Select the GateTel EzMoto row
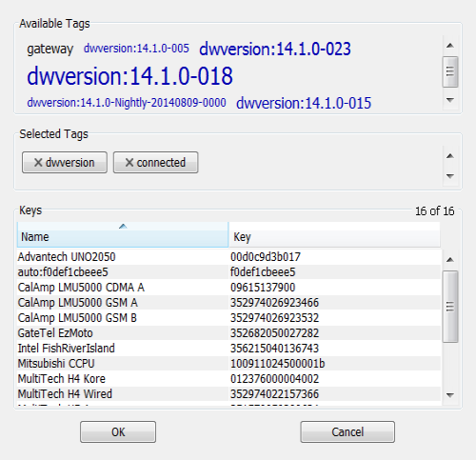Screen dimensions: 476x460 tap(228, 333)
